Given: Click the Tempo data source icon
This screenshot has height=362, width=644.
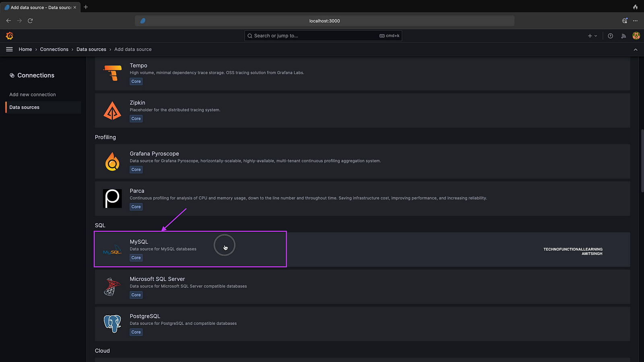Looking at the screenshot, I should [112, 73].
